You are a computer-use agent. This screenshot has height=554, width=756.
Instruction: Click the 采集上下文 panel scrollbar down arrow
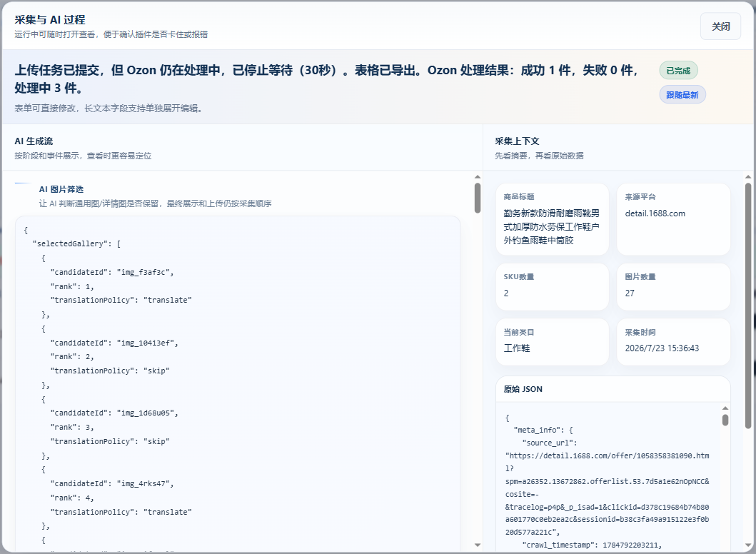[748, 545]
